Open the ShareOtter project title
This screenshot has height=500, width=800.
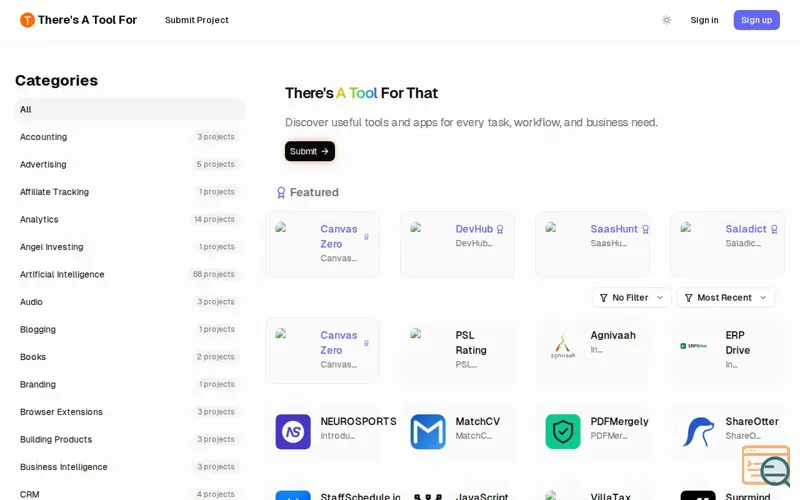coord(752,421)
